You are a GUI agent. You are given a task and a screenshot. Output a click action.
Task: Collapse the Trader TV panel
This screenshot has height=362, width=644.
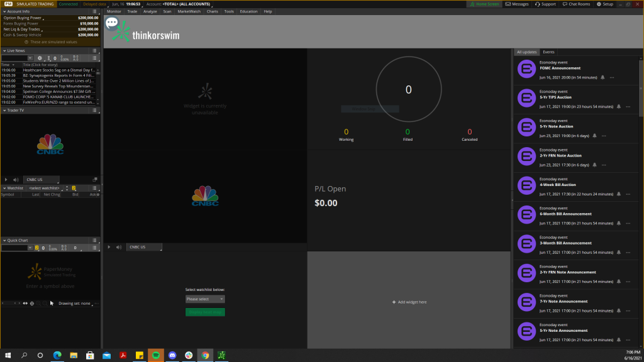point(4,111)
